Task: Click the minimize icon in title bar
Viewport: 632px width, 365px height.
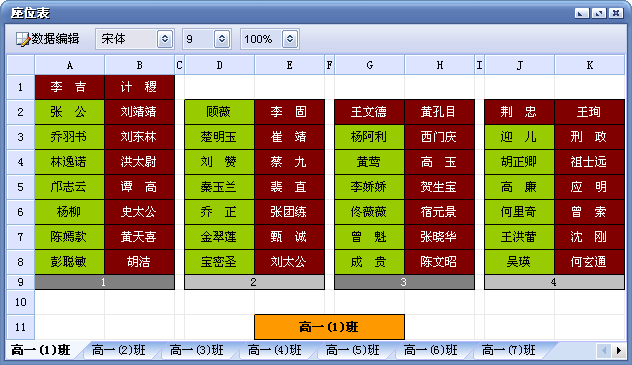Action: pyautogui.click(x=582, y=13)
